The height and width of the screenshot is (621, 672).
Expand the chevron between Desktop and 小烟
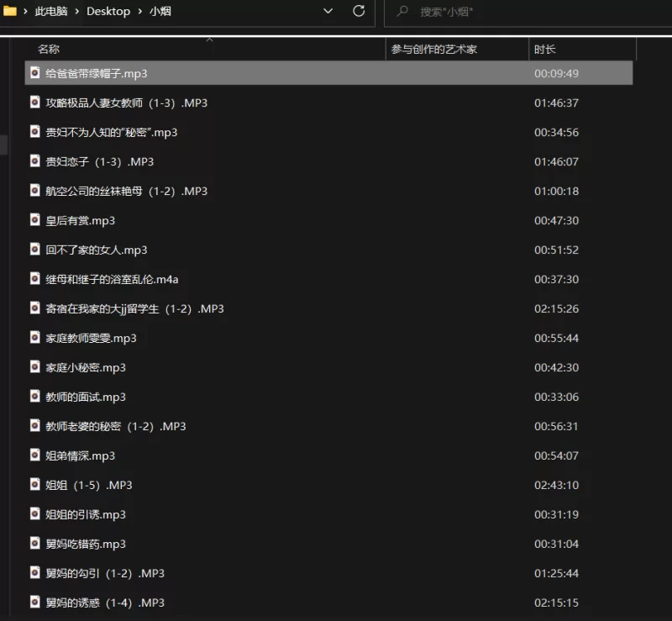(139, 12)
